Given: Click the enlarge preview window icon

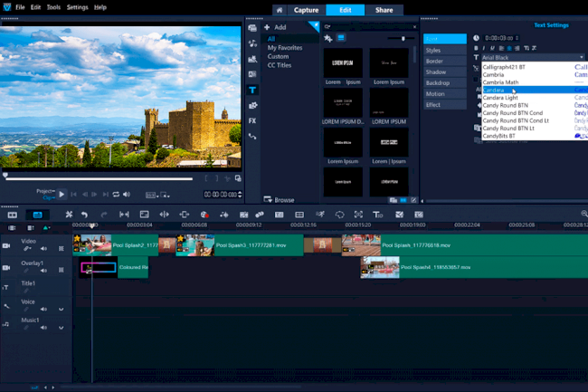Looking at the screenshot, I should (x=238, y=178).
